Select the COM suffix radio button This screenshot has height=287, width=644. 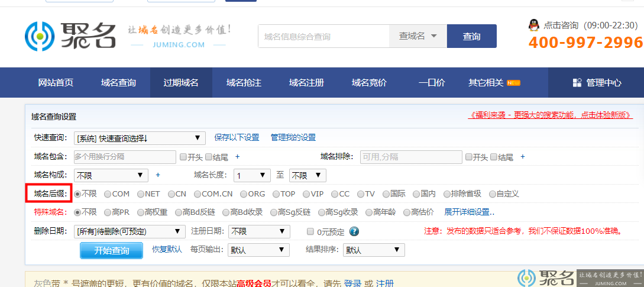[x=108, y=194]
